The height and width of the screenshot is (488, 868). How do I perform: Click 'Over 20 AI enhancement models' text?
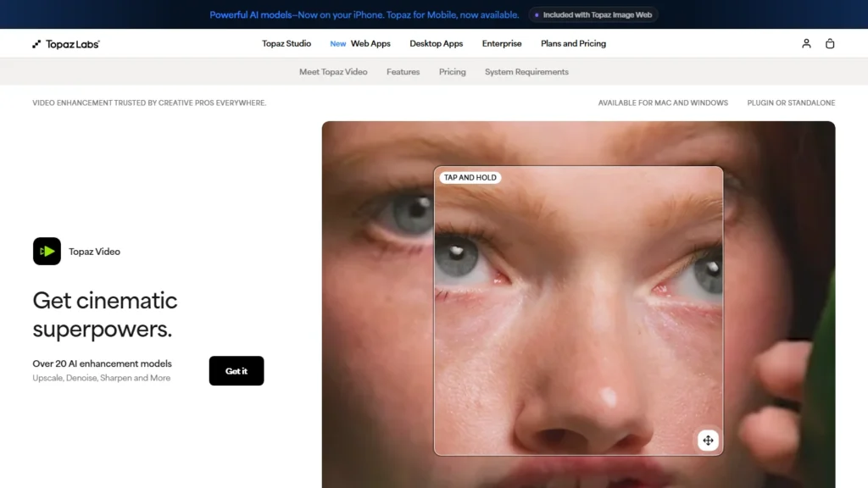coord(102,363)
